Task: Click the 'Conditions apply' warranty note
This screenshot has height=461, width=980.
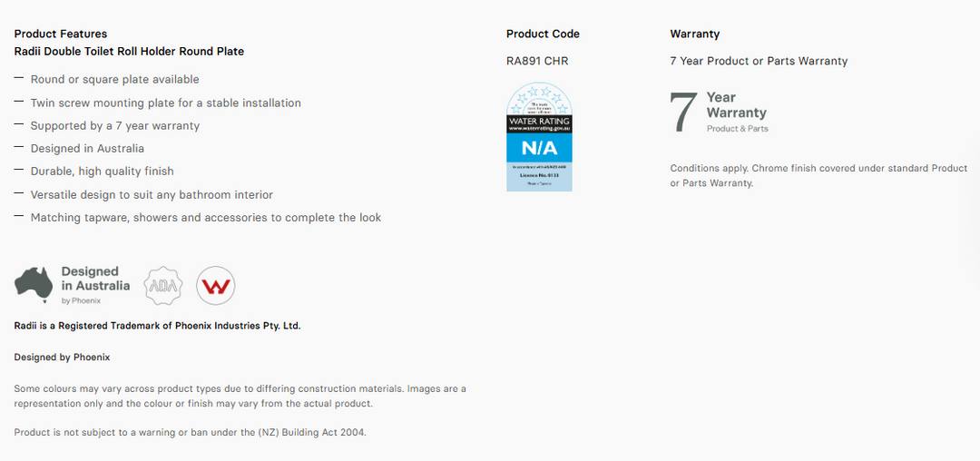Action: (x=818, y=176)
